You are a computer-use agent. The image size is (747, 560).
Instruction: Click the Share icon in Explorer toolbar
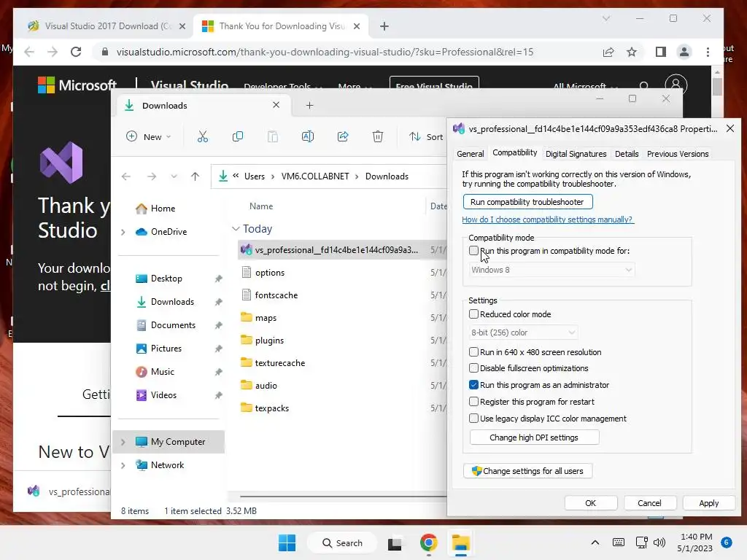pyautogui.click(x=343, y=137)
